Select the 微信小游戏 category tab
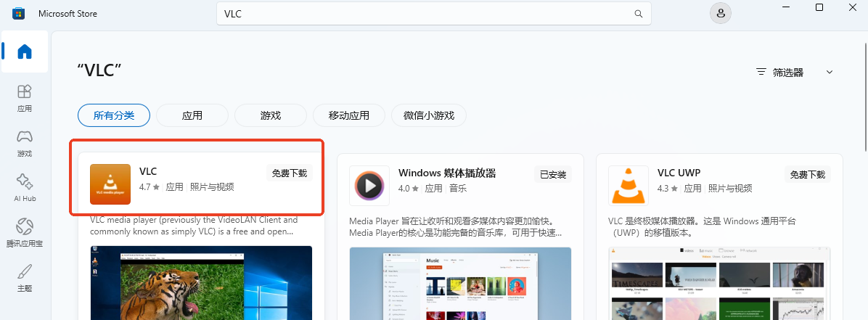 coord(429,115)
